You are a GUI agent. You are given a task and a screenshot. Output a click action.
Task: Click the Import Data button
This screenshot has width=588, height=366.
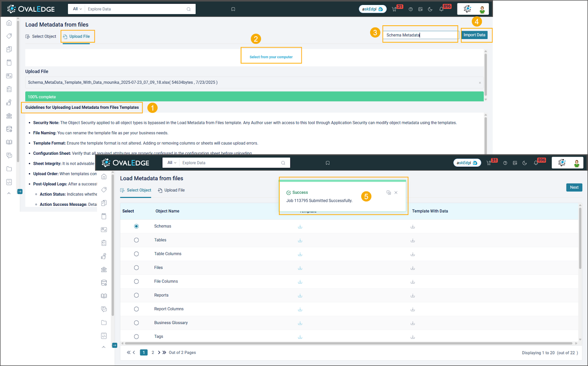[474, 35]
